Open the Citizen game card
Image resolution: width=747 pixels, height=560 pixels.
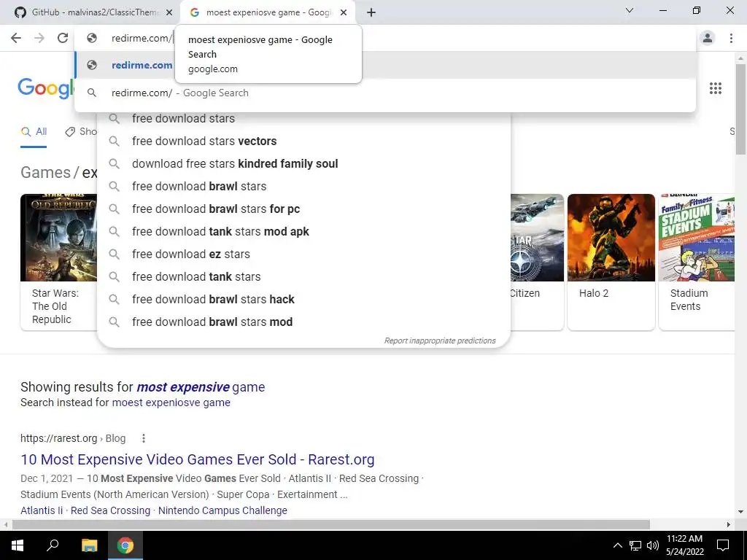pos(537,262)
